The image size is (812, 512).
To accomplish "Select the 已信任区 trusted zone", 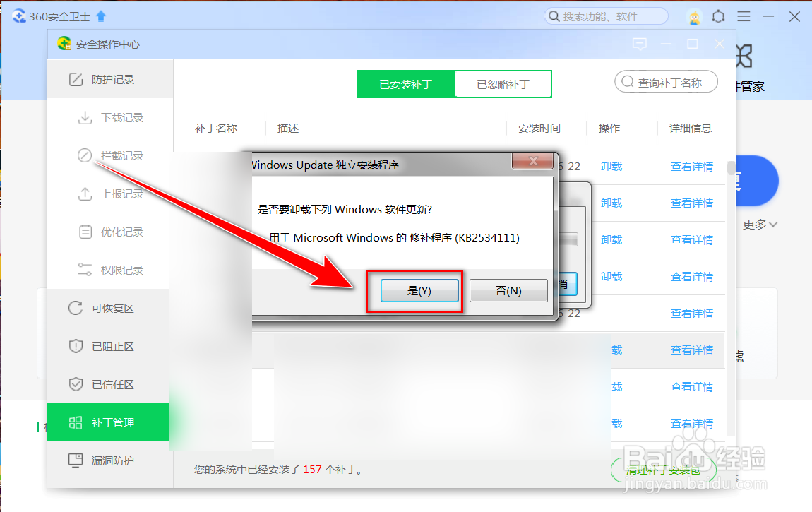I will tap(107, 383).
